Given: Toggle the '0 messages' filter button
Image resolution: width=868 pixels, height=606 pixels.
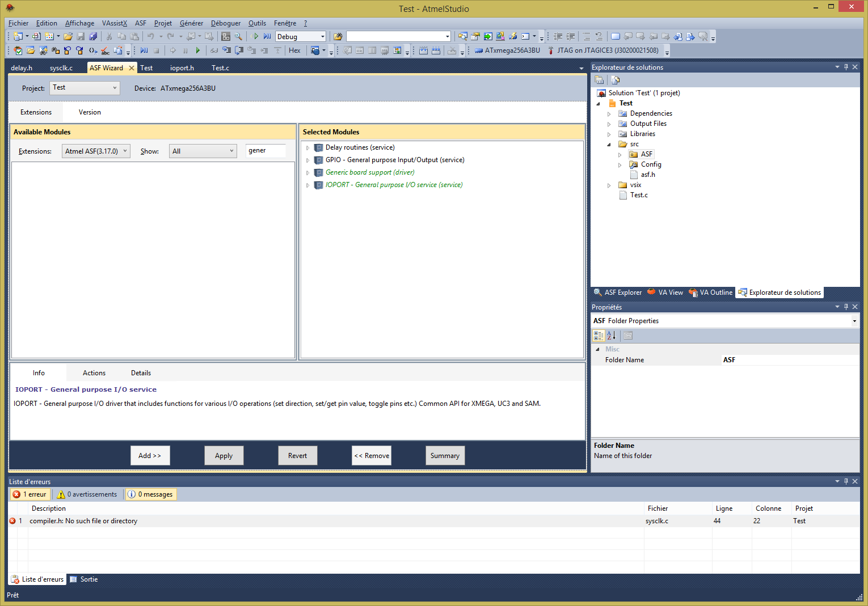Looking at the screenshot, I should pos(150,494).
